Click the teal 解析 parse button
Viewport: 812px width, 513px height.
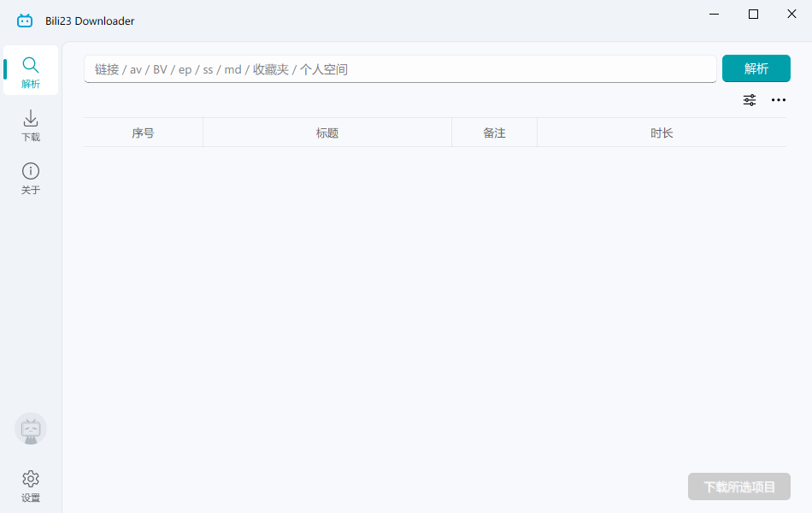pos(756,68)
